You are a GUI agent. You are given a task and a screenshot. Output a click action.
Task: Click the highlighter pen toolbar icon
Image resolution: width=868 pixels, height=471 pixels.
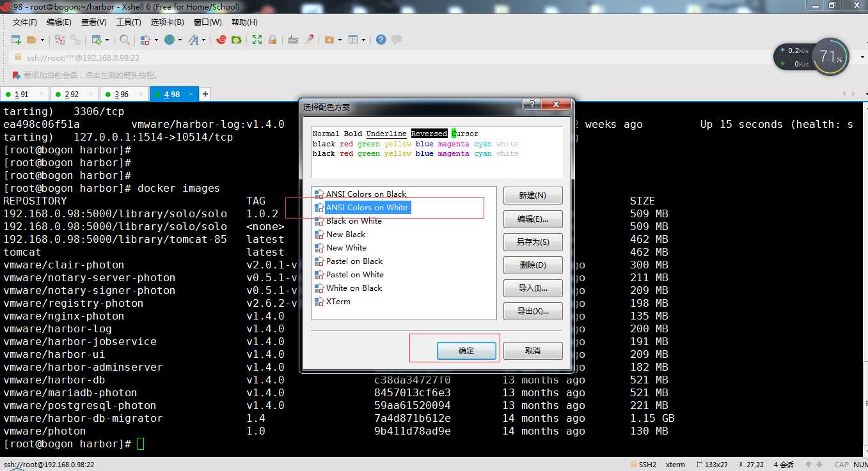[x=309, y=40]
